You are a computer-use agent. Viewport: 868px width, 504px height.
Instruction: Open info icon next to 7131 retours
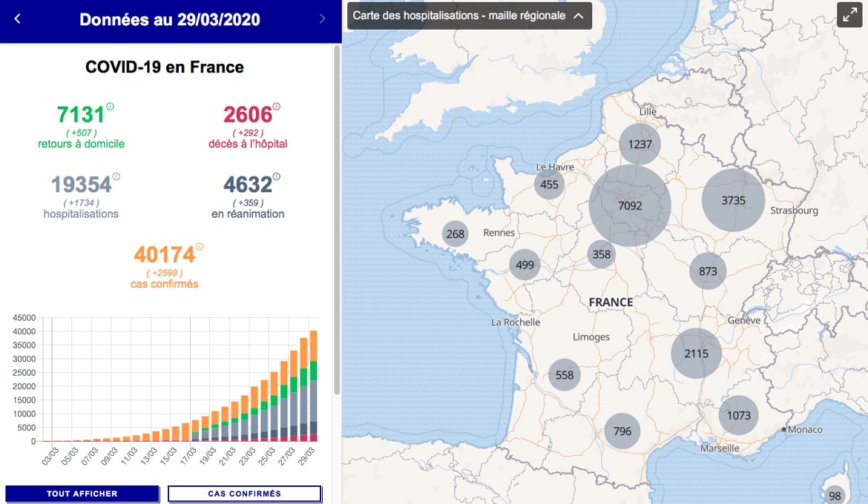110,106
